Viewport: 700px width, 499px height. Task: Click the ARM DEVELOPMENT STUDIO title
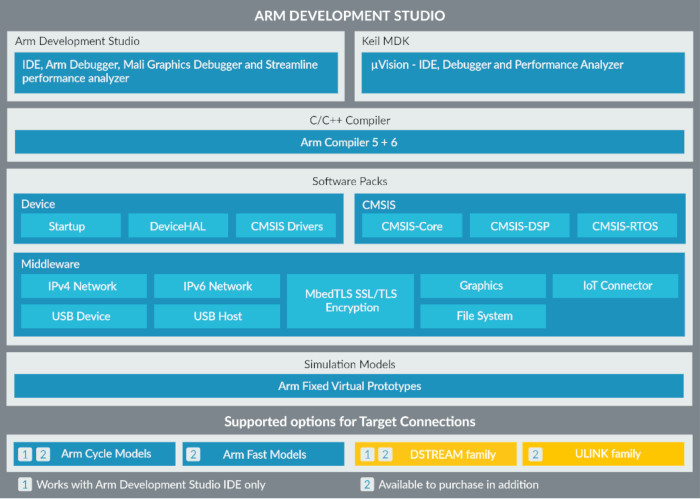(350, 16)
